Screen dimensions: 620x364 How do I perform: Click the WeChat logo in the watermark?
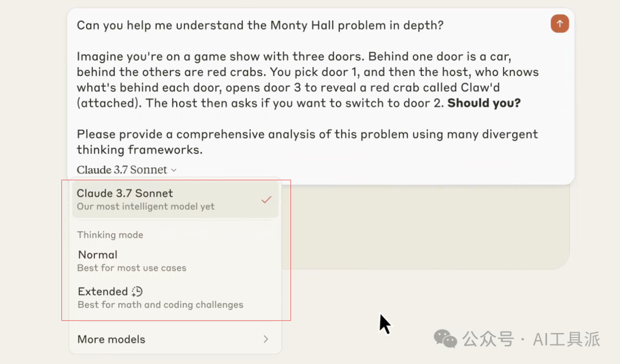[445, 339]
